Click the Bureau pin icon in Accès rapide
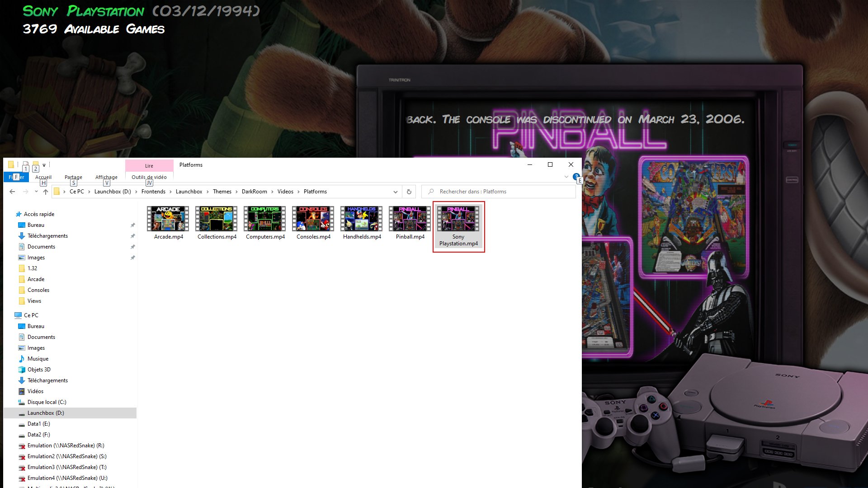Screen dimensions: 868x488 [132, 225]
